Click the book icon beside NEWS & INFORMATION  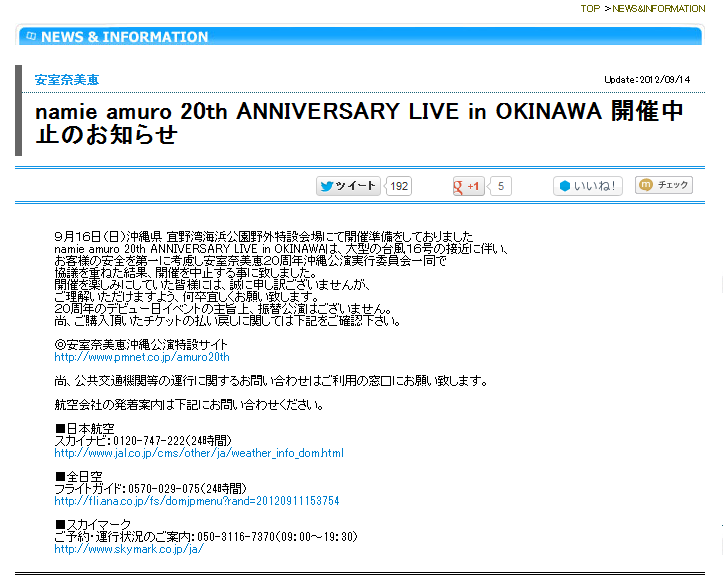[31, 36]
